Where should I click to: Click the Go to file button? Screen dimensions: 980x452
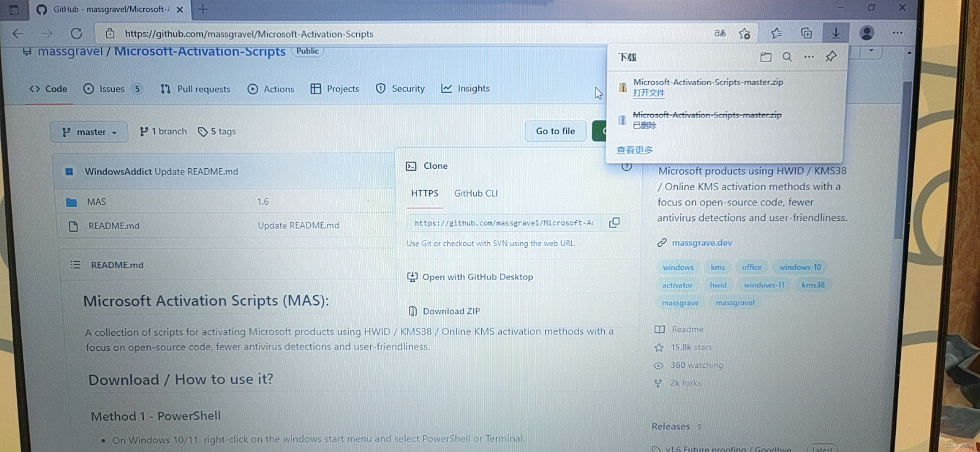coord(555,131)
